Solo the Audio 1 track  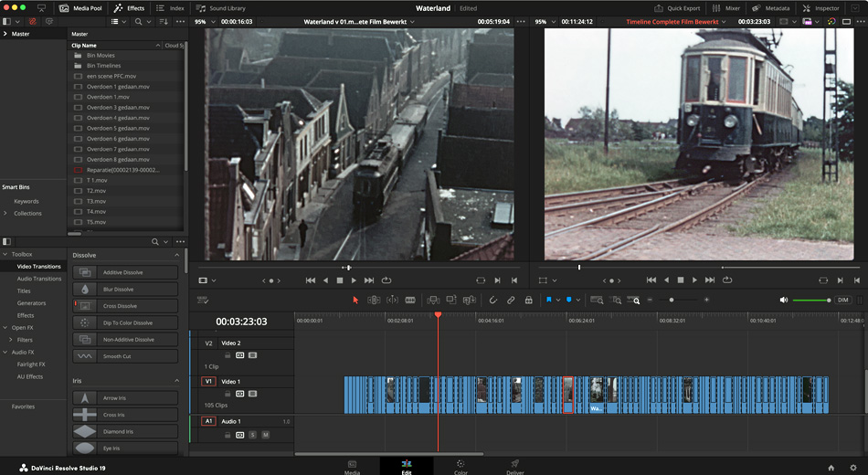click(x=253, y=435)
